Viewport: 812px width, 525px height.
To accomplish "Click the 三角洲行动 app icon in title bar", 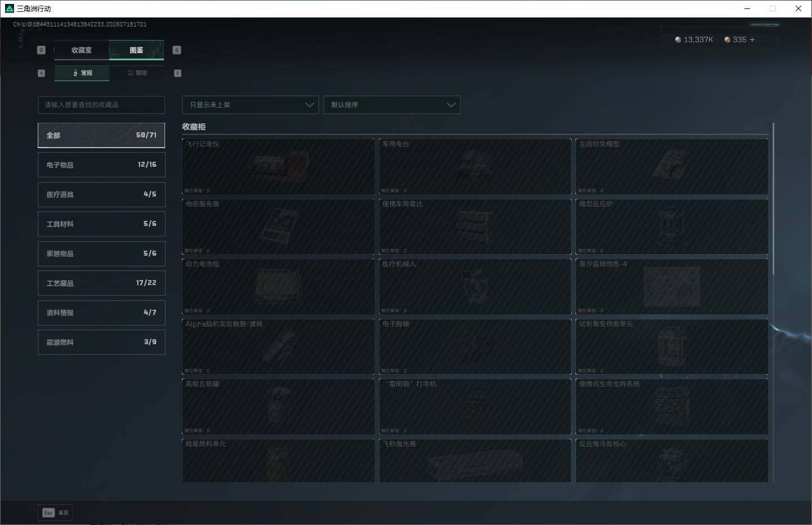I will click(x=9, y=8).
